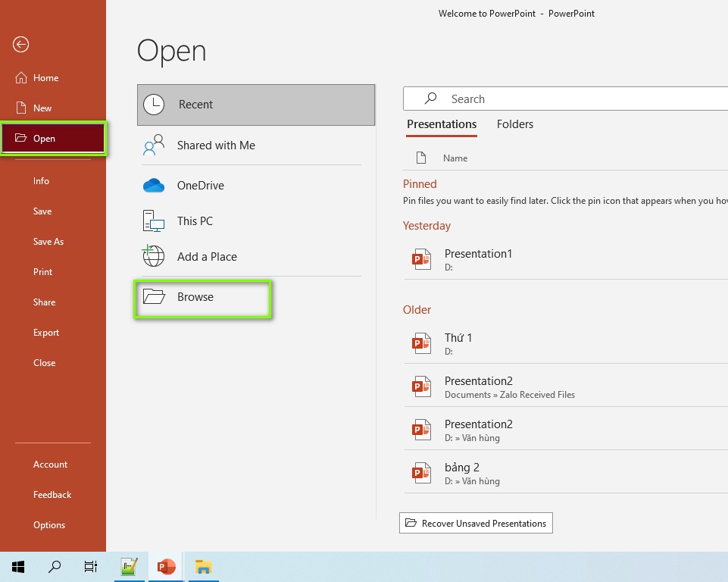This screenshot has height=582, width=728.
Task: Open File Explorer from the taskbar
Action: (203, 567)
